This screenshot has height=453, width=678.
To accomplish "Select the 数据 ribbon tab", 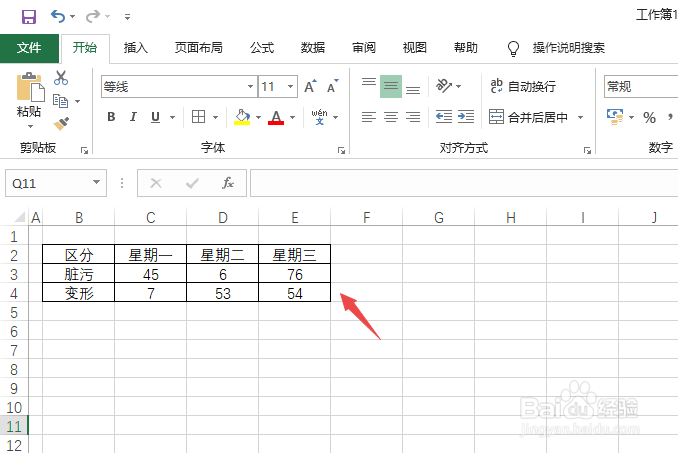I will click(x=313, y=48).
